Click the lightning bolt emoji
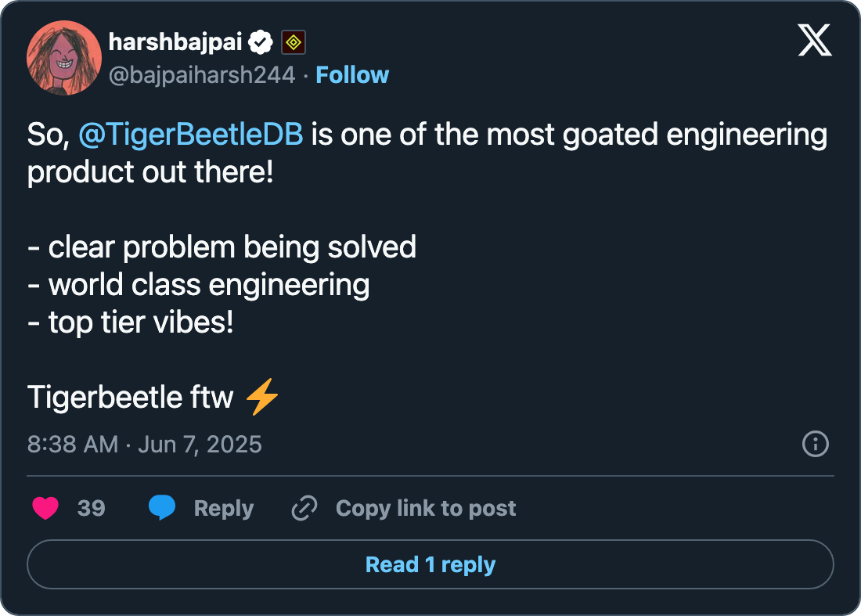The image size is (861, 616). (x=262, y=398)
